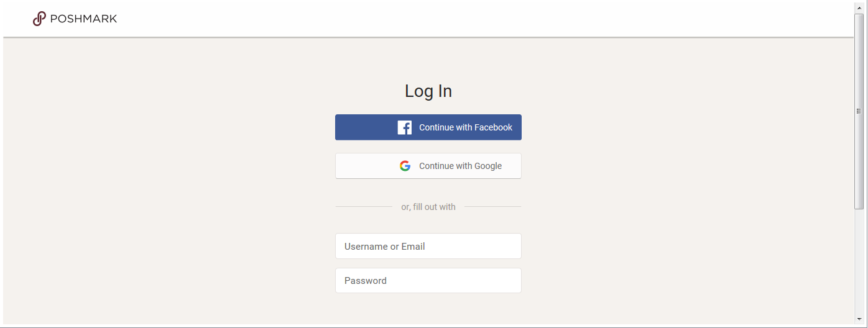This screenshot has width=868, height=328.
Task: Click the 'Continue with Google' label text
Action: click(x=460, y=166)
